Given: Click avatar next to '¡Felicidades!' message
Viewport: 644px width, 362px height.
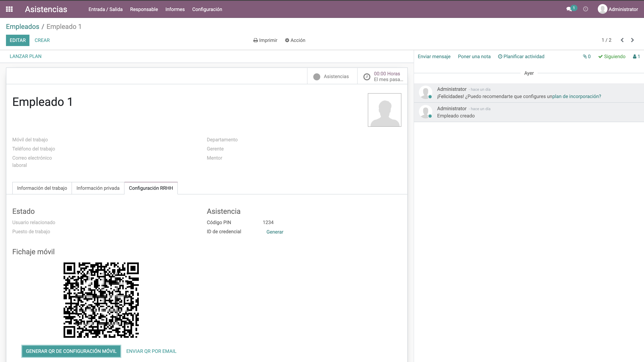Looking at the screenshot, I should 425,92.
